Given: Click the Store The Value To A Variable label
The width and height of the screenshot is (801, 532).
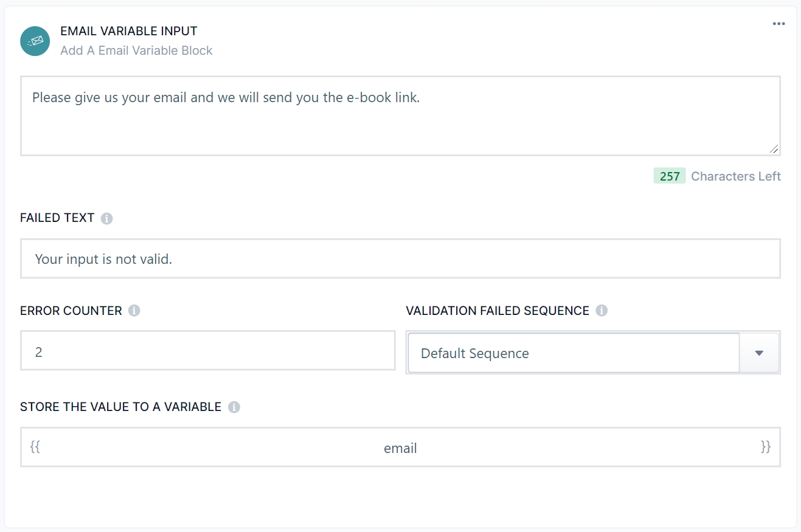Looking at the screenshot, I should coord(120,407).
